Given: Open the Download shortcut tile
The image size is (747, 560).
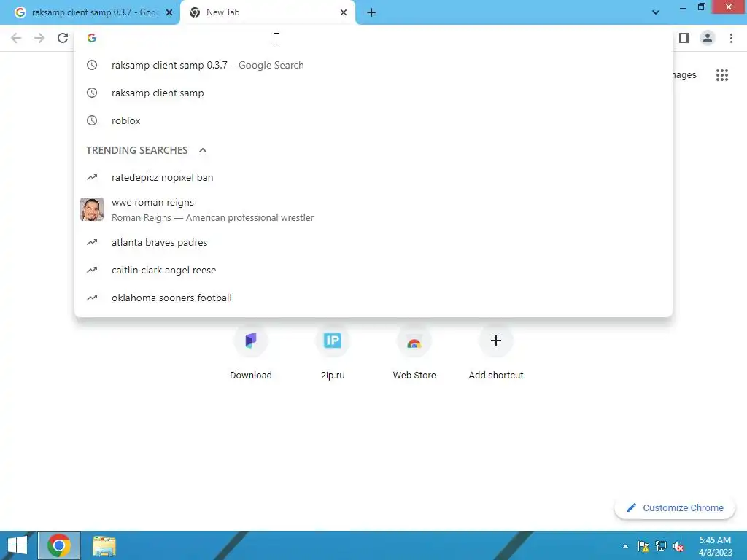Looking at the screenshot, I should [251, 352].
